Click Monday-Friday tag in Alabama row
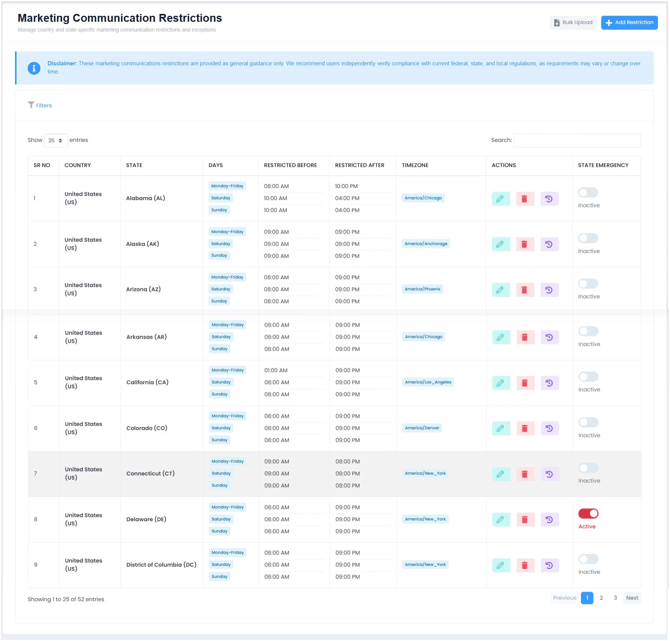670x641 pixels. (x=227, y=186)
